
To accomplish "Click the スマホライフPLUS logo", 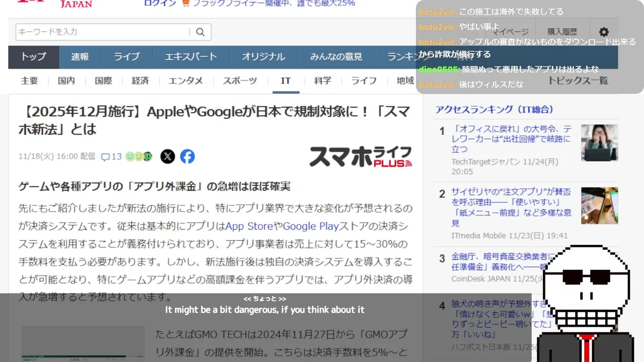I will click(x=361, y=156).
